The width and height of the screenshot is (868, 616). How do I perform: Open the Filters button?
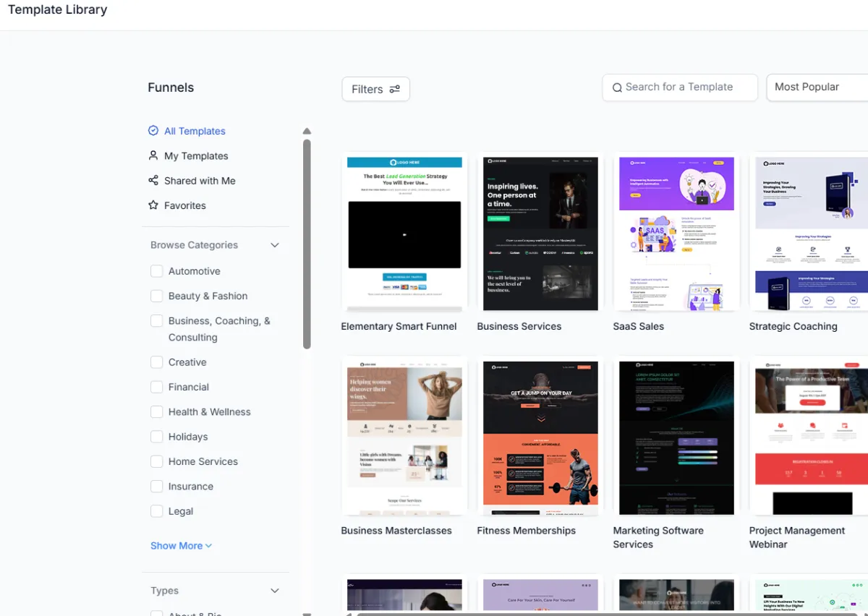click(375, 89)
